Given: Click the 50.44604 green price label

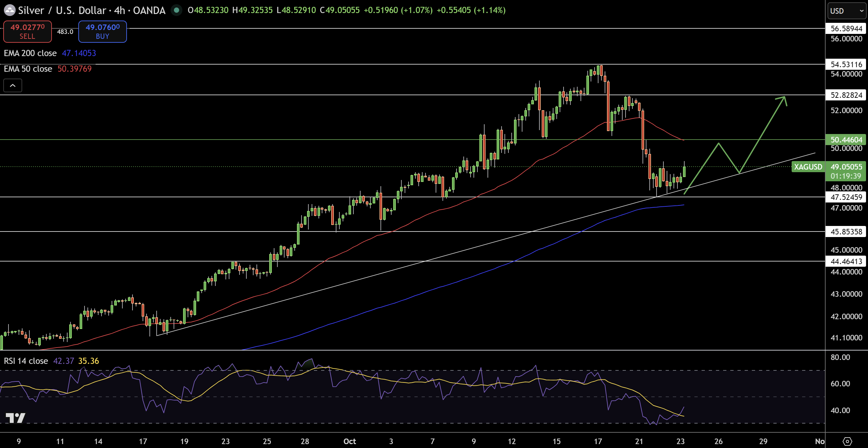Looking at the screenshot, I should (x=846, y=140).
